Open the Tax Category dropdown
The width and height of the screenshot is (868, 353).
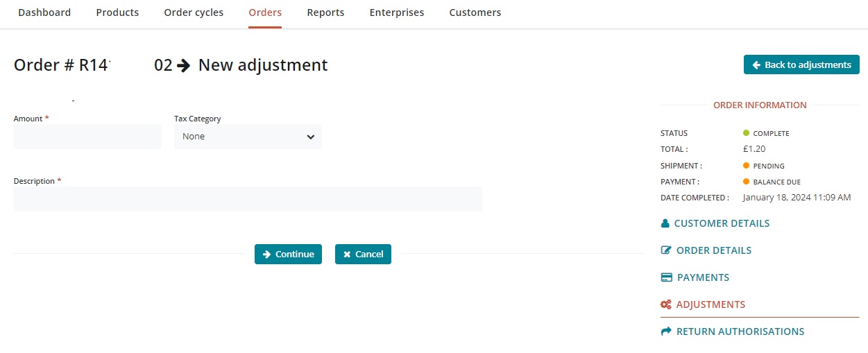[248, 137]
